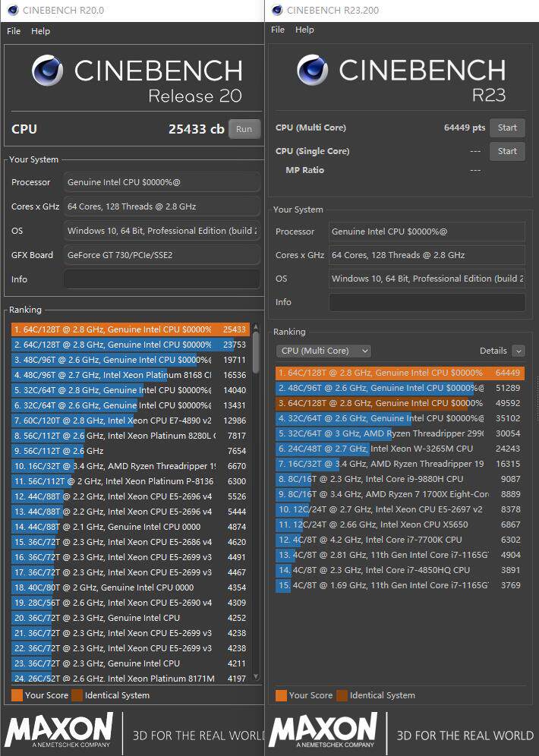Click the R20 ranking list scrollbar thumb
The image size is (539, 756).
256,351
